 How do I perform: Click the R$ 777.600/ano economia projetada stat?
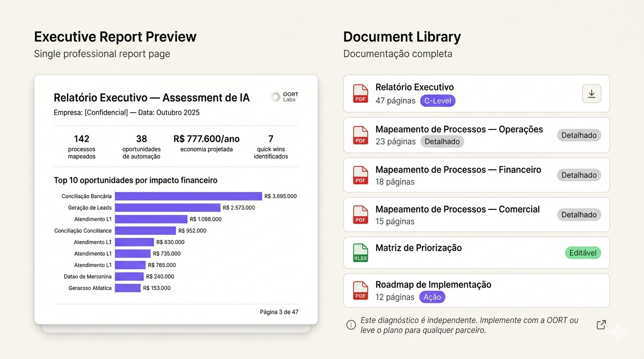[206, 144]
